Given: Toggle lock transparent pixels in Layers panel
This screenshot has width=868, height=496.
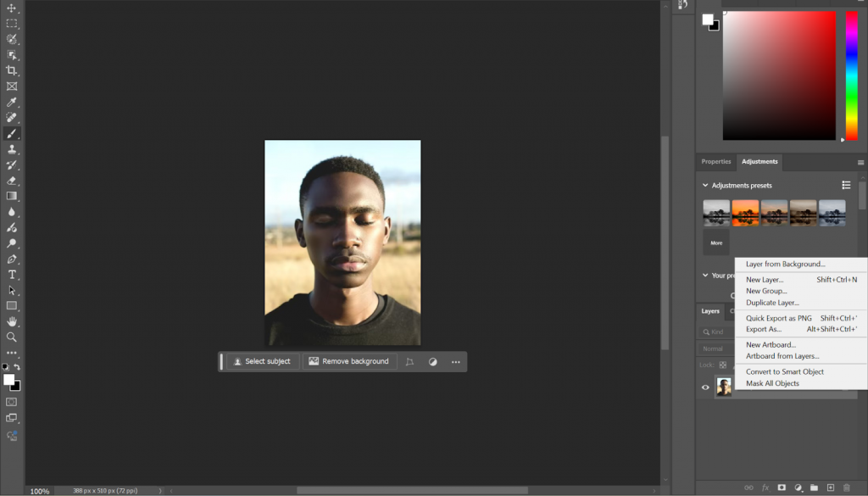Looking at the screenshot, I should pos(722,365).
